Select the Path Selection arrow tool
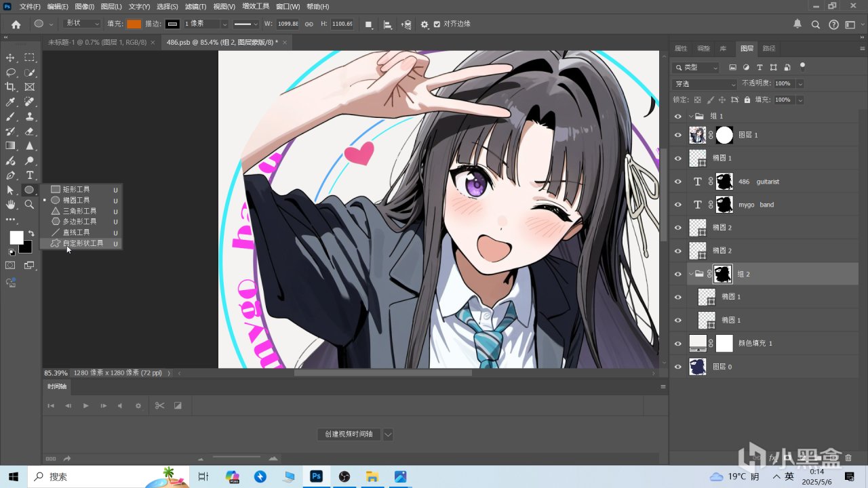Screen dimensions: 868x488 [10, 190]
